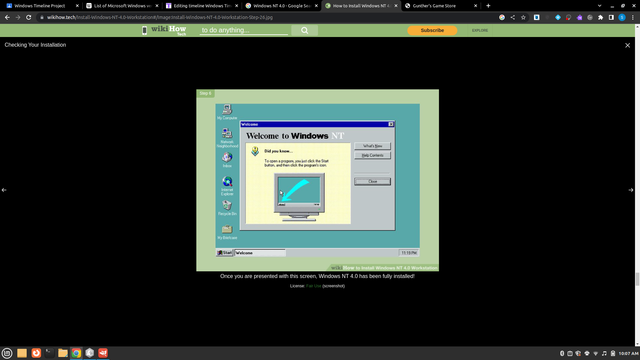Close the image viewer with the X
The height and width of the screenshot is (360, 640).
tap(627, 45)
